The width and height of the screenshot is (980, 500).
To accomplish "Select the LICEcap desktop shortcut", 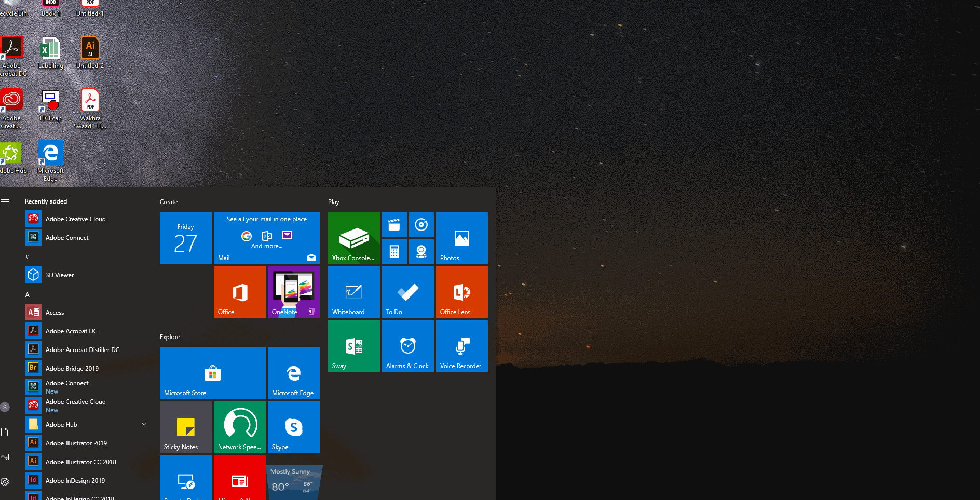I will [x=50, y=105].
